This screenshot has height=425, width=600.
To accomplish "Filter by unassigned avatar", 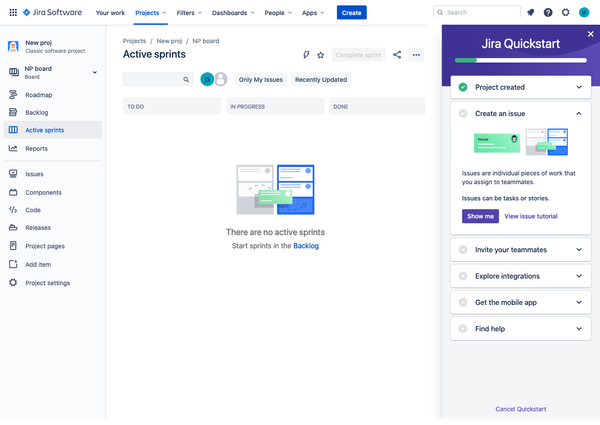I will tap(221, 79).
